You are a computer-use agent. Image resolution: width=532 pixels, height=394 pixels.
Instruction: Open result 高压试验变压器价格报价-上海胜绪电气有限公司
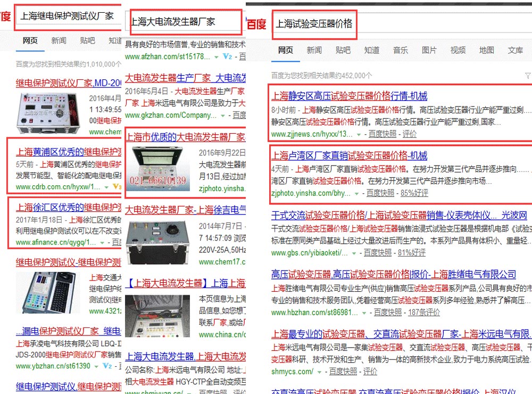tap(394, 274)
